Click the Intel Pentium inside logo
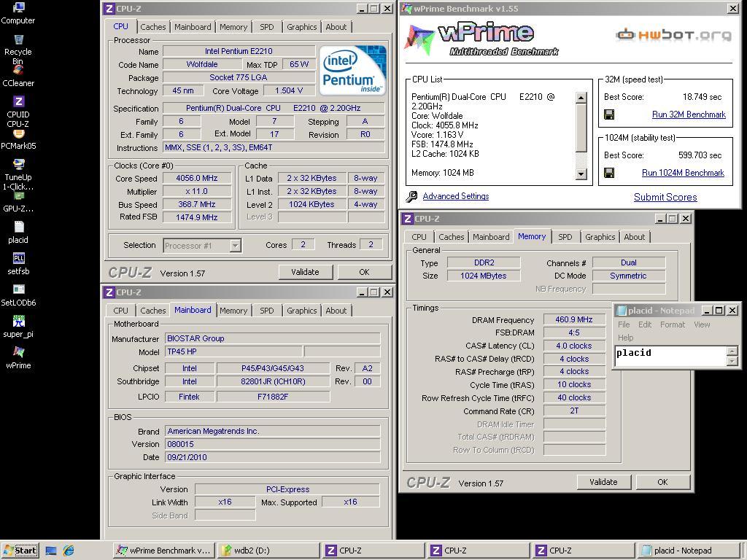 pyautogui.click(x=352, y=71)
